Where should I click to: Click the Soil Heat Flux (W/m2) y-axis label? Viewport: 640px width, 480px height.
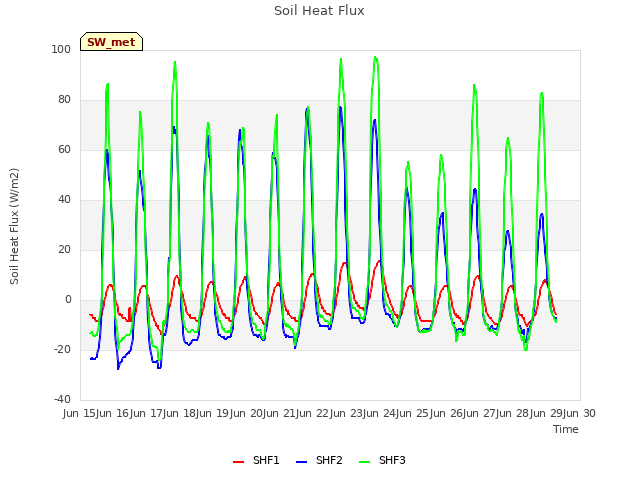(x=14, y=226)
